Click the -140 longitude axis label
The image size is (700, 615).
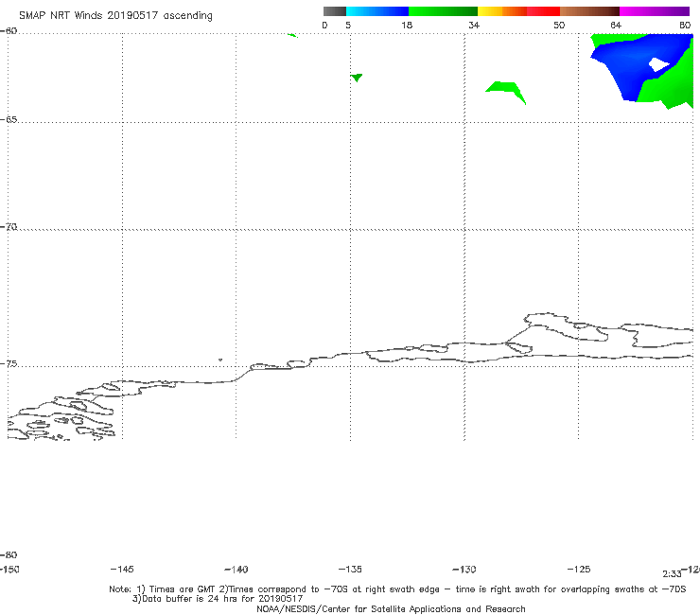(236, 570)
